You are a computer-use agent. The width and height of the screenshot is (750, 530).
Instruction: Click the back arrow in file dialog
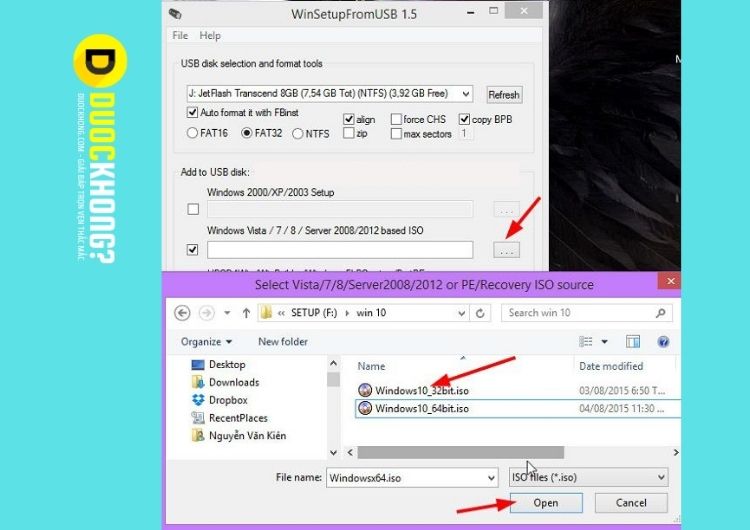click(182, 313)
